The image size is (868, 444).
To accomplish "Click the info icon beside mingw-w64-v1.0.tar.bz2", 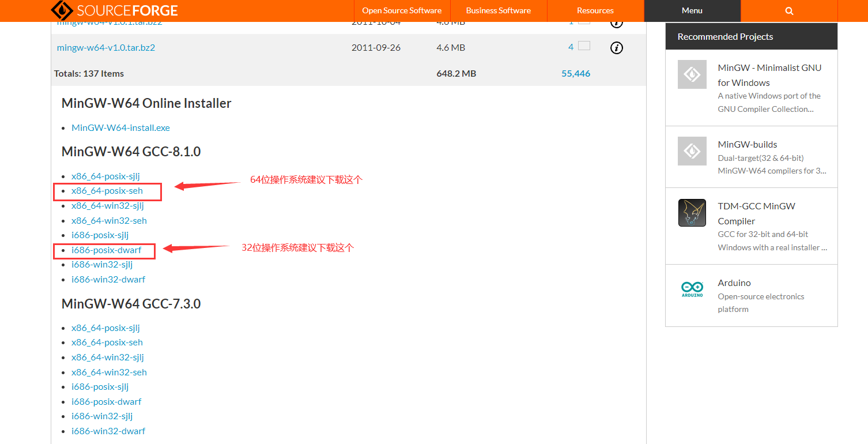I will pyautogui.click(x=616, y=48).
